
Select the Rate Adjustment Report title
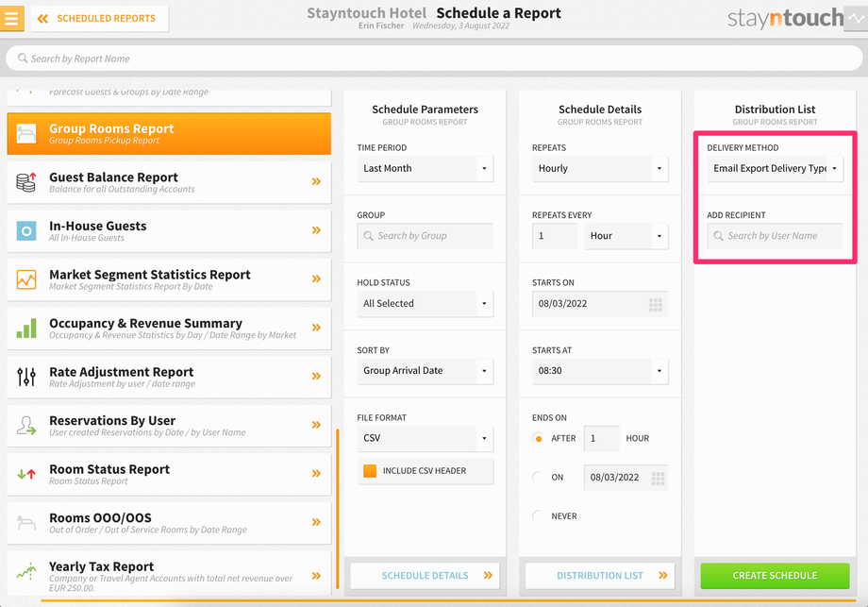121,372
